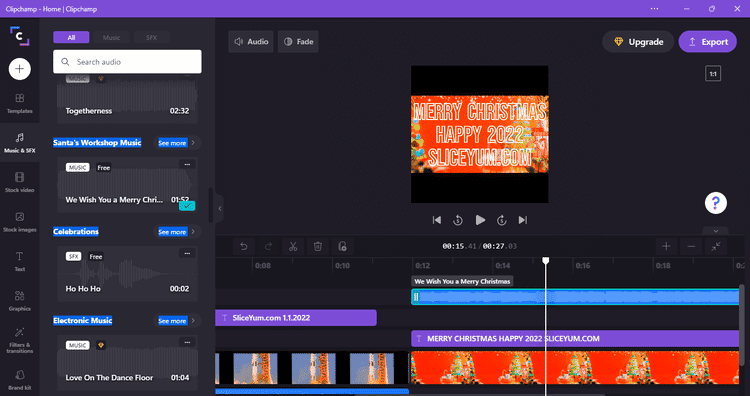Expand Electronic Music category chevron
The width and height of the screenshot is (750, 396).
193,320
